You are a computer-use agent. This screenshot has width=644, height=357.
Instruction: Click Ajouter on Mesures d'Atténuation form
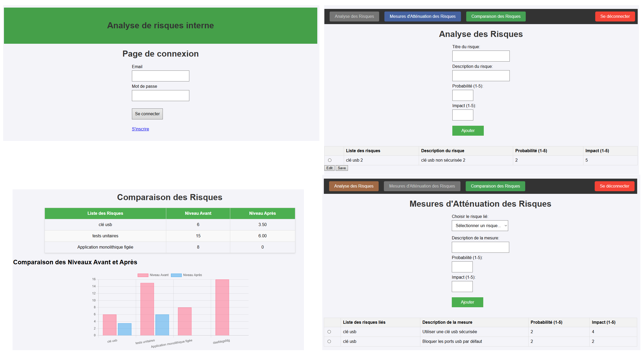[467, 302]
